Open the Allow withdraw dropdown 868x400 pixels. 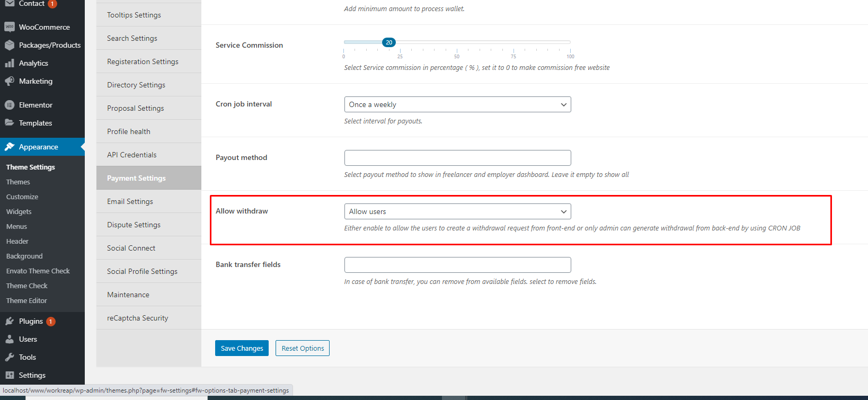[458, 211]
